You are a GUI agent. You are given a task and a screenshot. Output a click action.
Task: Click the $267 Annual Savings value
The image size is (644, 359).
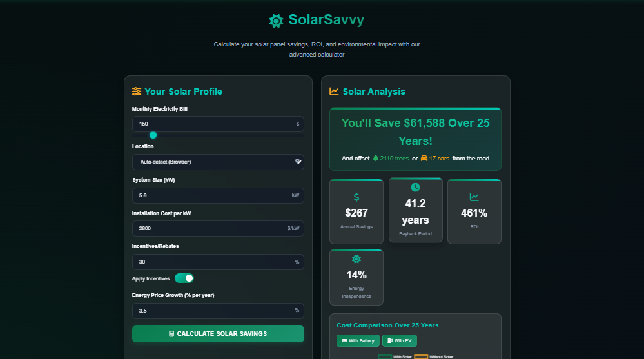(356, 213)
